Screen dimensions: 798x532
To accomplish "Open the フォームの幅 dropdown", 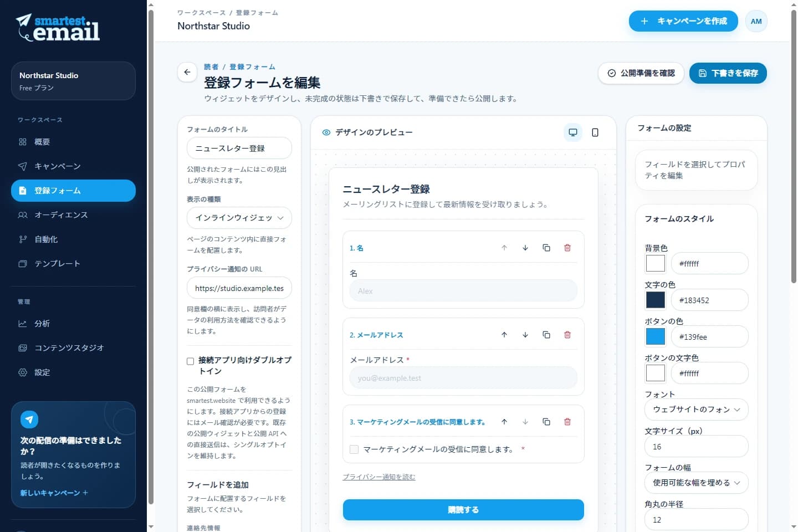I will click(697, 483).
